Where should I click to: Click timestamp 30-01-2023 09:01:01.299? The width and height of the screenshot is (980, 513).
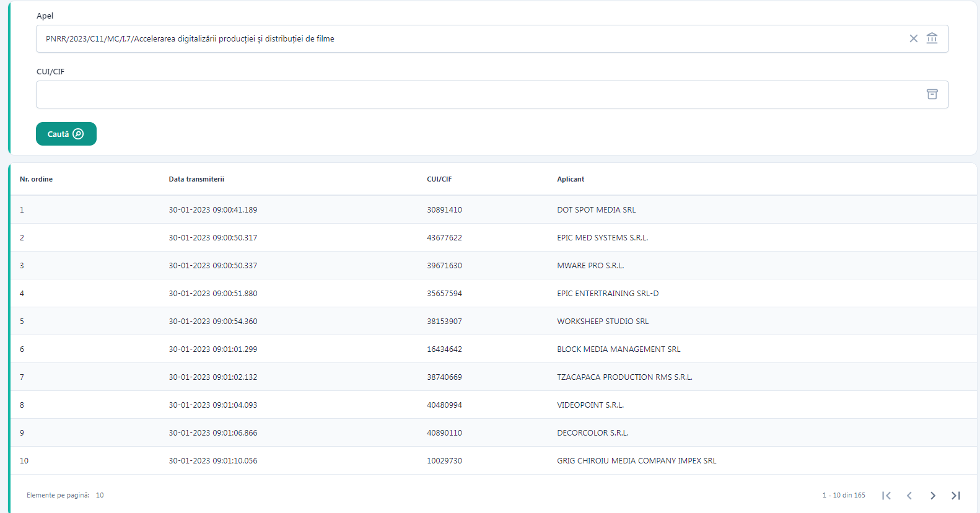pyautogui.click(x=213, y=349)
